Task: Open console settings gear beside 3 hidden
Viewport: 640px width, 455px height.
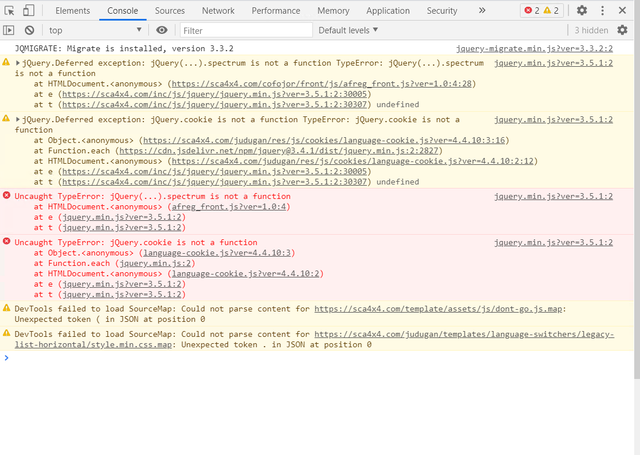Action: (622, 30)
